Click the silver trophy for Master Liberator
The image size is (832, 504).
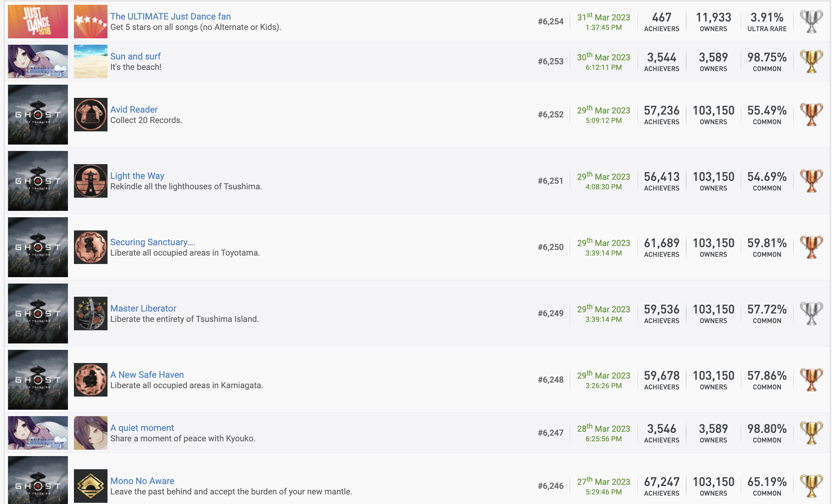pyautogui.click(x=811, y=314)
